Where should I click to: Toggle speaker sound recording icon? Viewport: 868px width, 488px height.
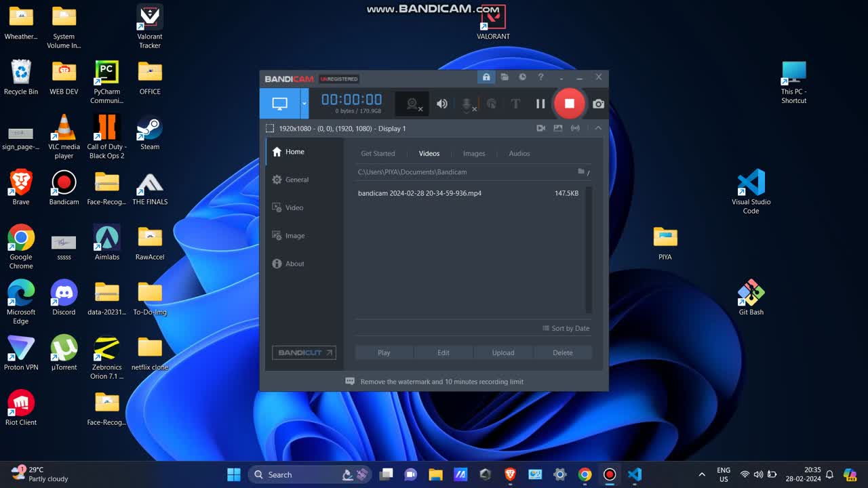coord(442,104)
